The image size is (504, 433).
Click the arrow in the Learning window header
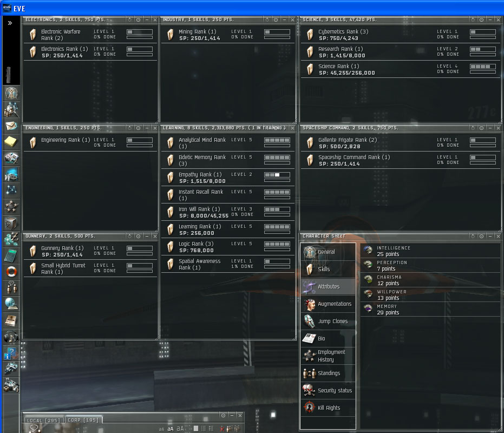tap(284, 128)
